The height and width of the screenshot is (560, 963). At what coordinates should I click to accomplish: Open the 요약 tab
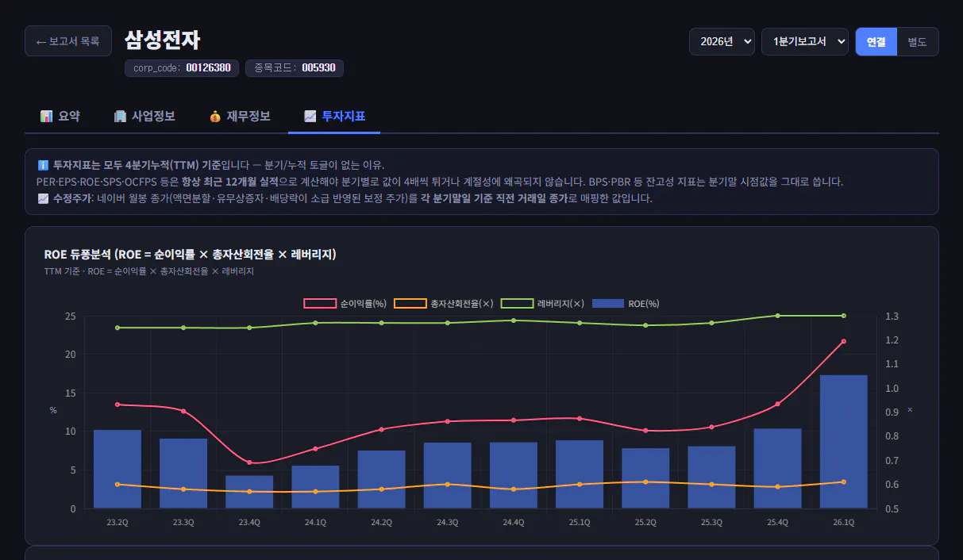click(x=60, y=116)
